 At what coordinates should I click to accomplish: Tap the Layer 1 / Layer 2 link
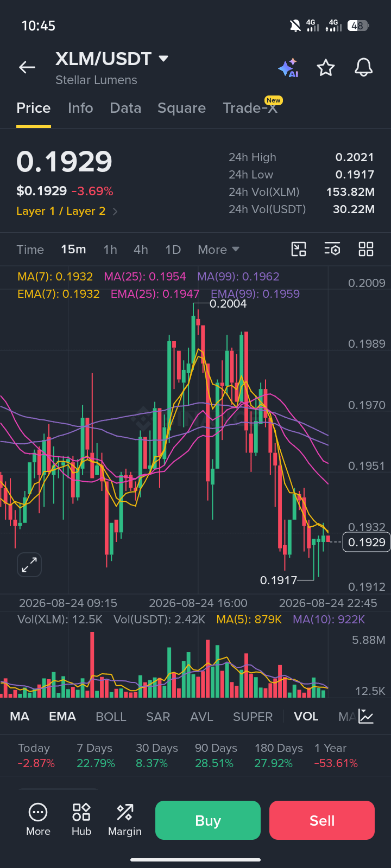pos(61,211)
